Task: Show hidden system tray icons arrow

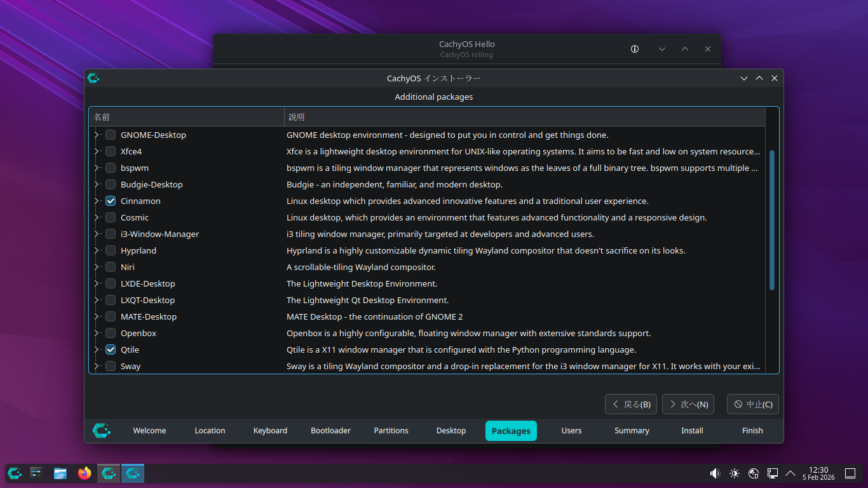Action: coord(790,473)
